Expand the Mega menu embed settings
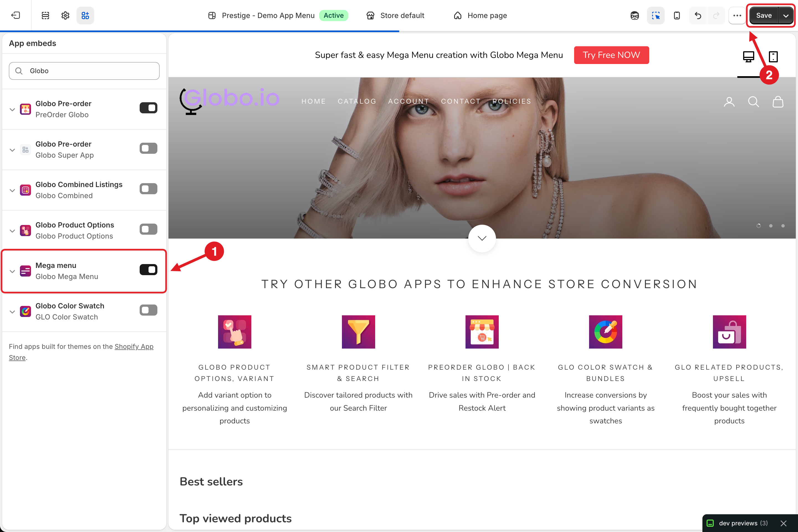Viewport: 798px width, 532px height. tap(12, 271)
